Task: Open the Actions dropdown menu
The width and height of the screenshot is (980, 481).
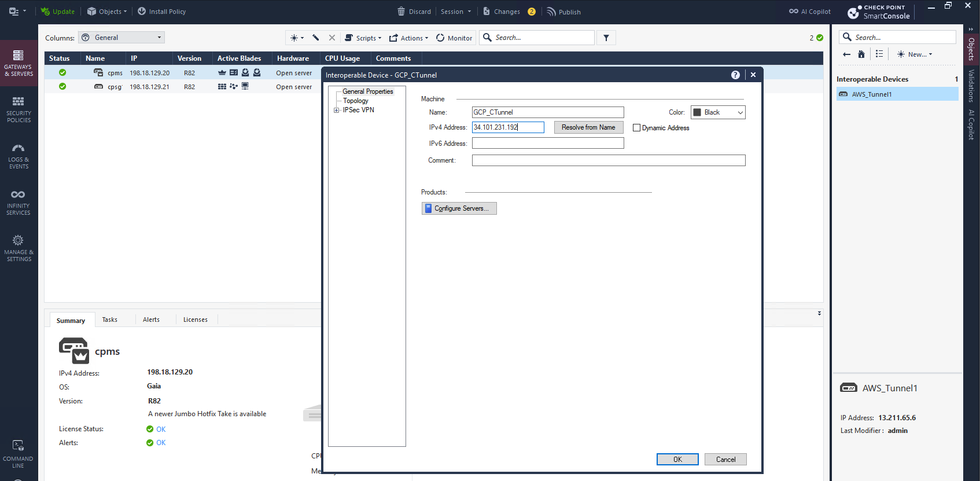Action: 408,38
